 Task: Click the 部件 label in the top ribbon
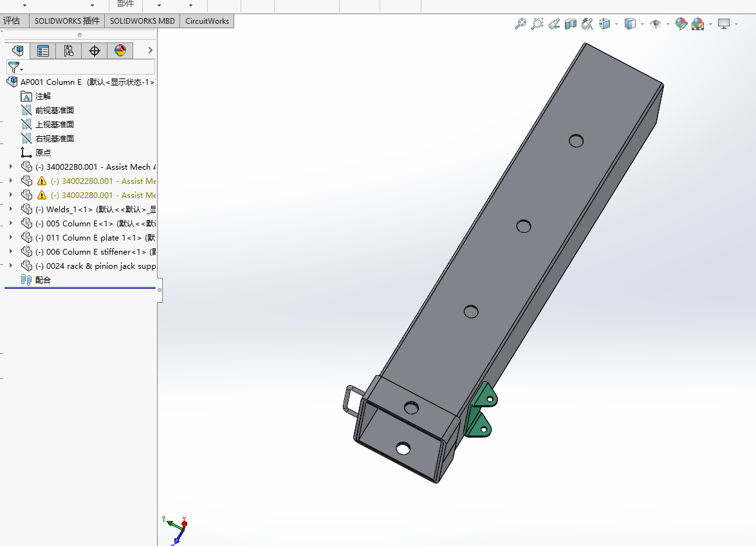tap(125, 4)
